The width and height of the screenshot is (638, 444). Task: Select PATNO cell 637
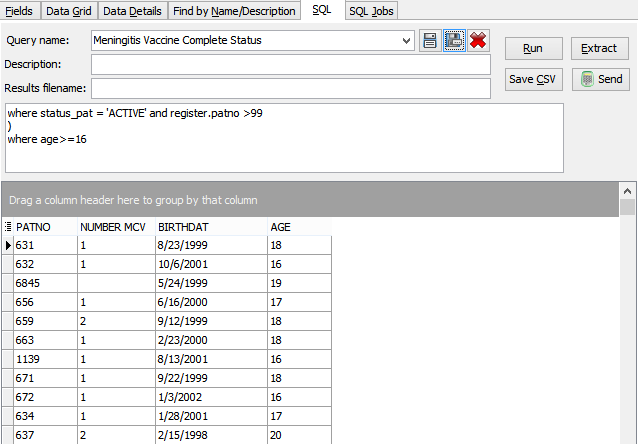(45, 435)
